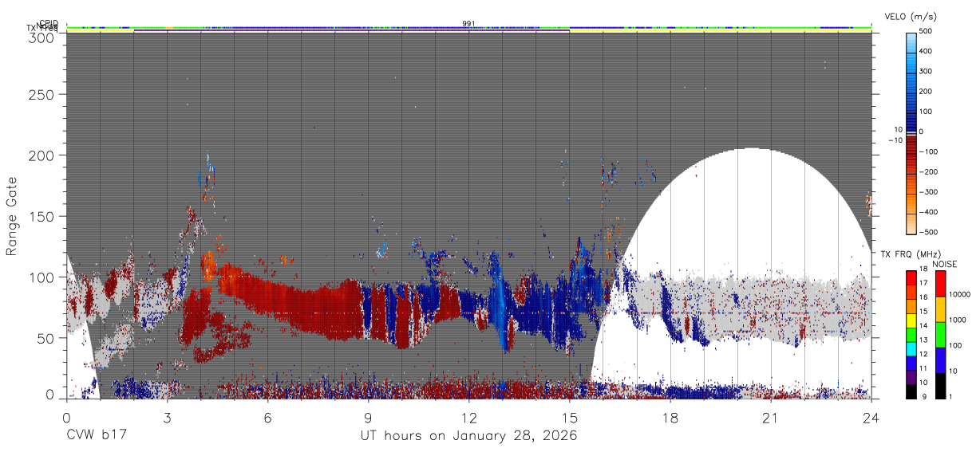Click the "CPID" label at top left

point(49,23)
